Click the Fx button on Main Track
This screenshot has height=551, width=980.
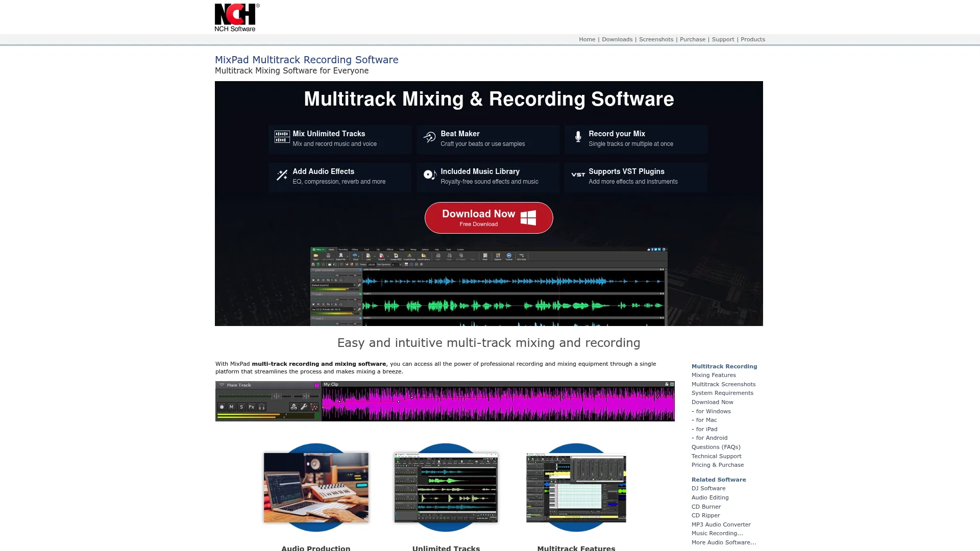click(x=251, y=407)
